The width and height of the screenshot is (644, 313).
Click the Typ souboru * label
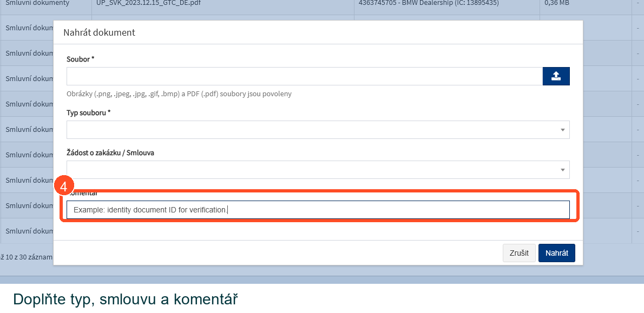pos(89,112)
